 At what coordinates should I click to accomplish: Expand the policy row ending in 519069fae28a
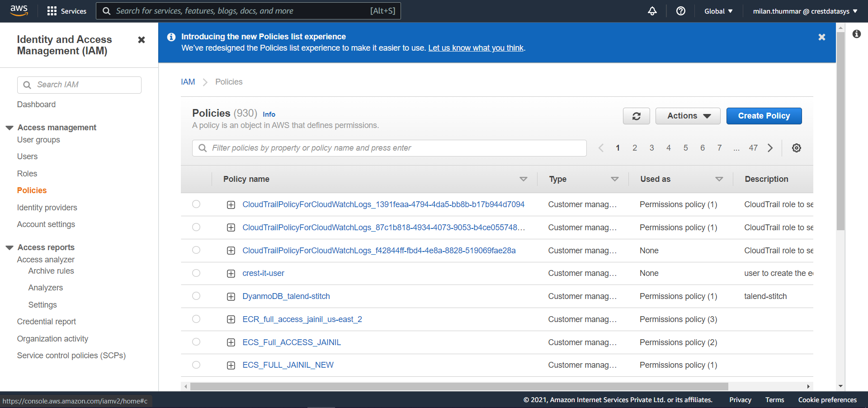[x=231, y=251]
